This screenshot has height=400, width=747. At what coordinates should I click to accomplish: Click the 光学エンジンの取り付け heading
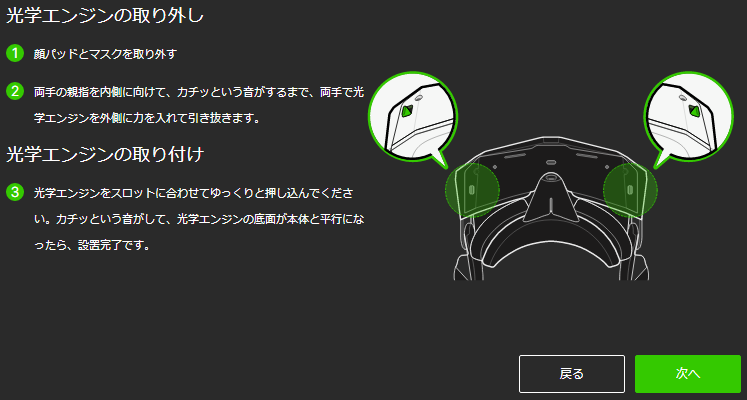click(105, 154)
